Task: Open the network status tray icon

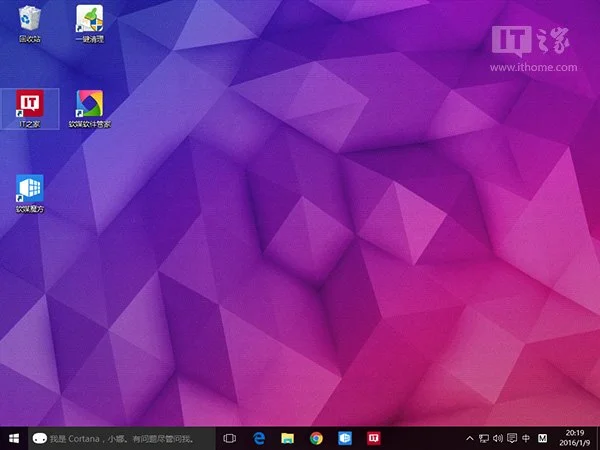Action: click(x=484, y=438)
